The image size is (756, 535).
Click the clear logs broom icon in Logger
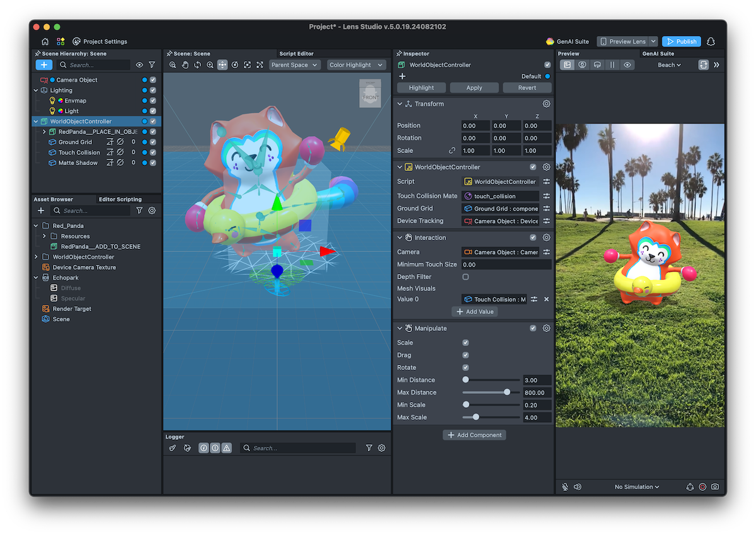point(173,448)
